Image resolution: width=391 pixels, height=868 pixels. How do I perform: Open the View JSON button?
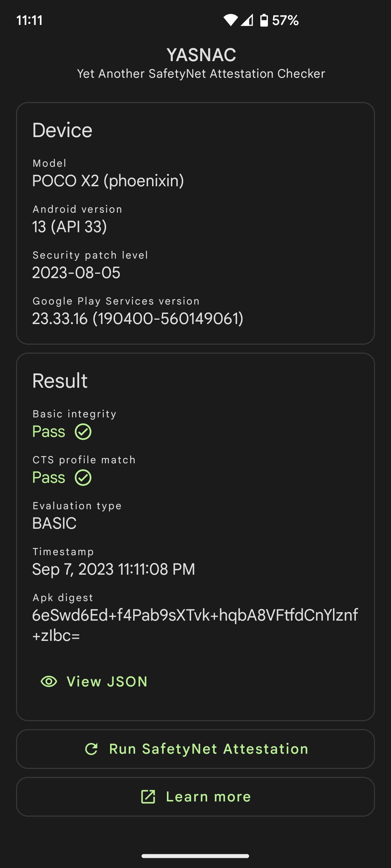(x=95, y=681)
